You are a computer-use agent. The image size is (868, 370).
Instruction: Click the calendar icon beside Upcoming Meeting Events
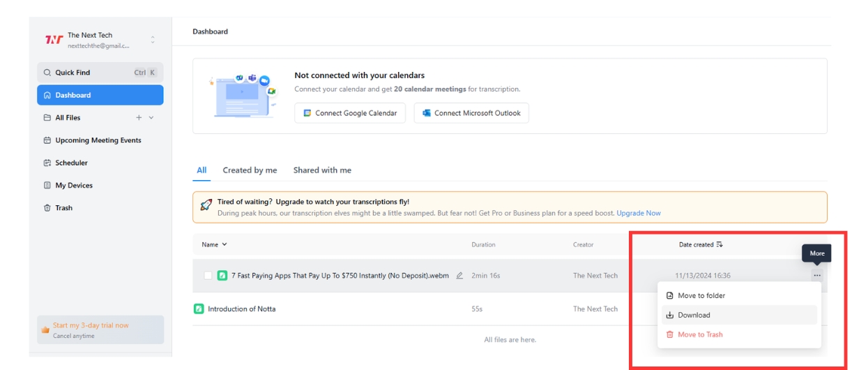click(x=47, y=140)
